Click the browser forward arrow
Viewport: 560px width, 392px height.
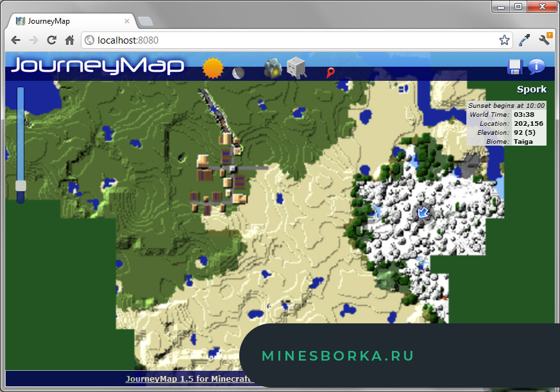(33, 40)
